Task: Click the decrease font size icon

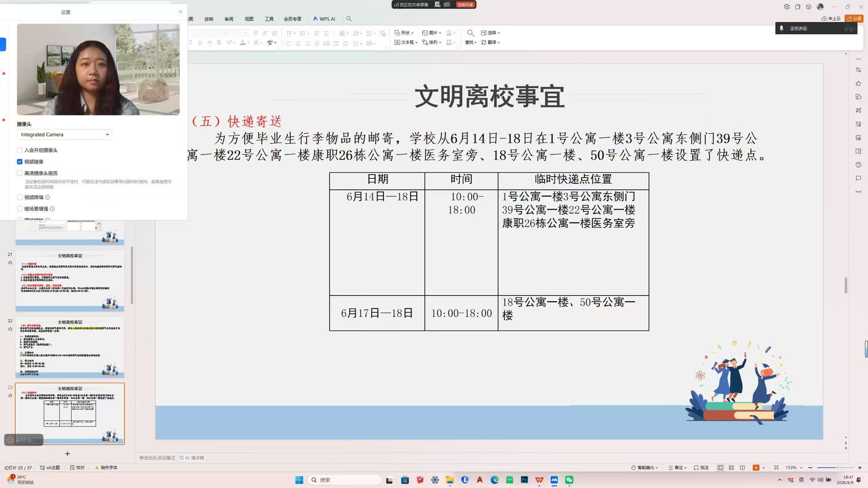Action: [x=265, y=33]
